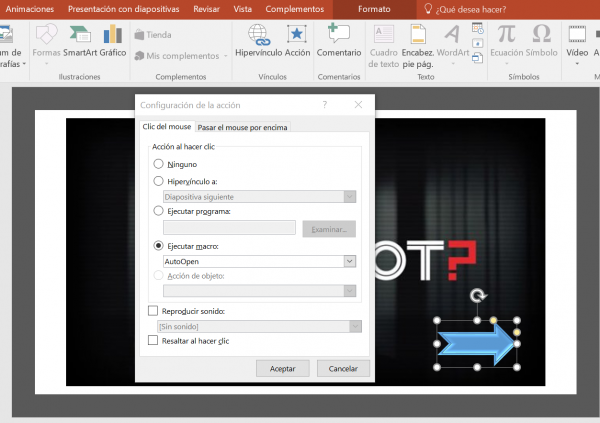Open the WordArt gallery
The width and height of the screenshot is (600, 423).
[x=453, y=43]
